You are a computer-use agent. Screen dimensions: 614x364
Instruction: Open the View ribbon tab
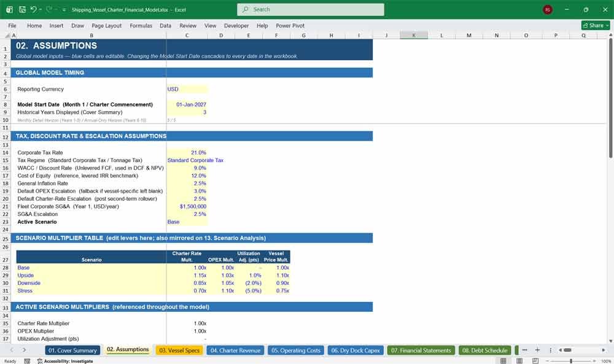[x=210, y=25]
